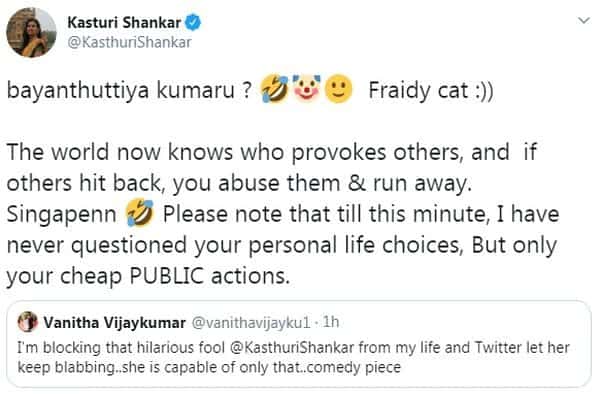Click the laughing emoji after Singapenn

point(140,213)
